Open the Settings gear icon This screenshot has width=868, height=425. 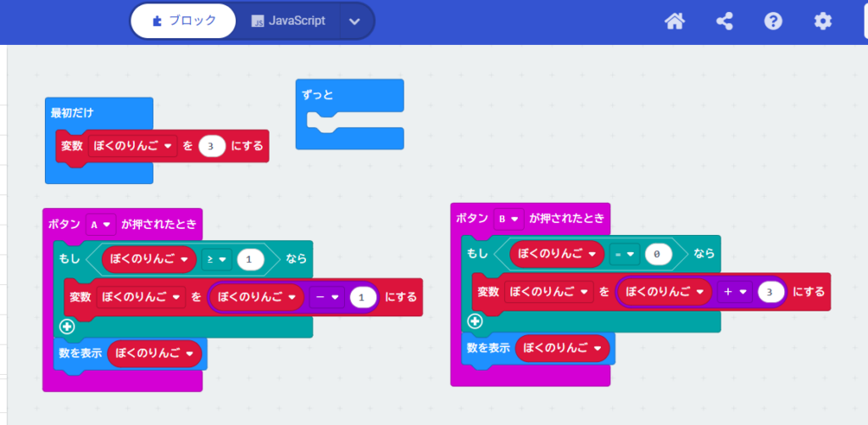click(822, 21)
